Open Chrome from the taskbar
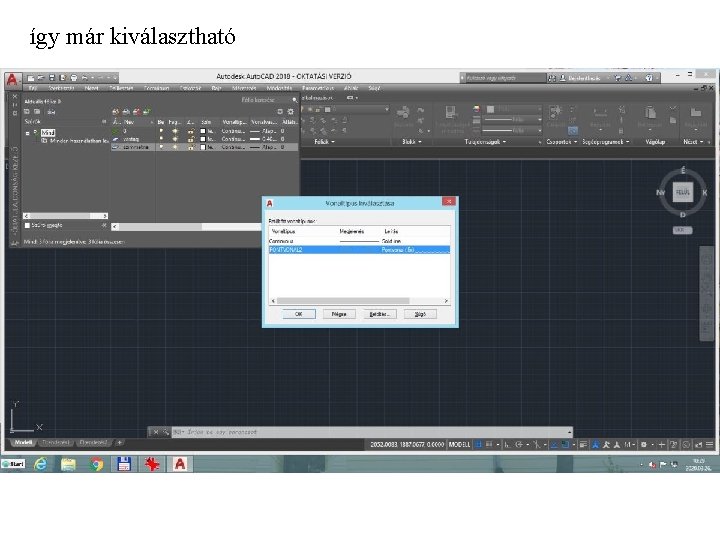 [96, 464]
